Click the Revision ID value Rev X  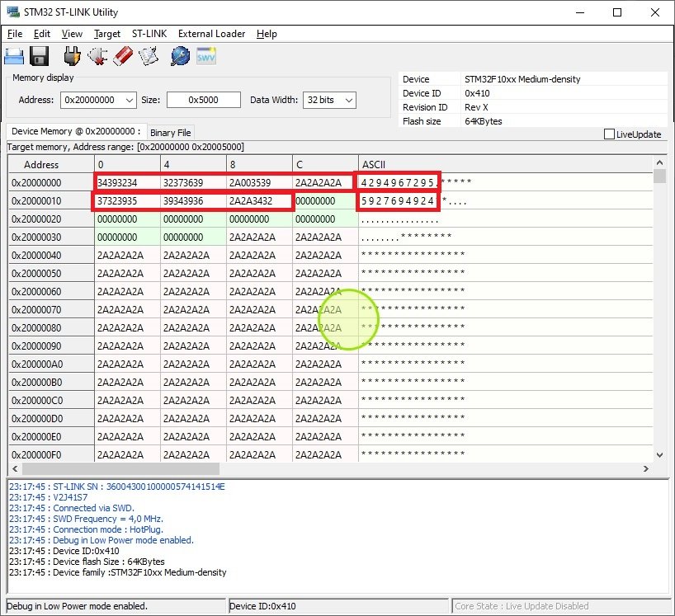[476, 107]
